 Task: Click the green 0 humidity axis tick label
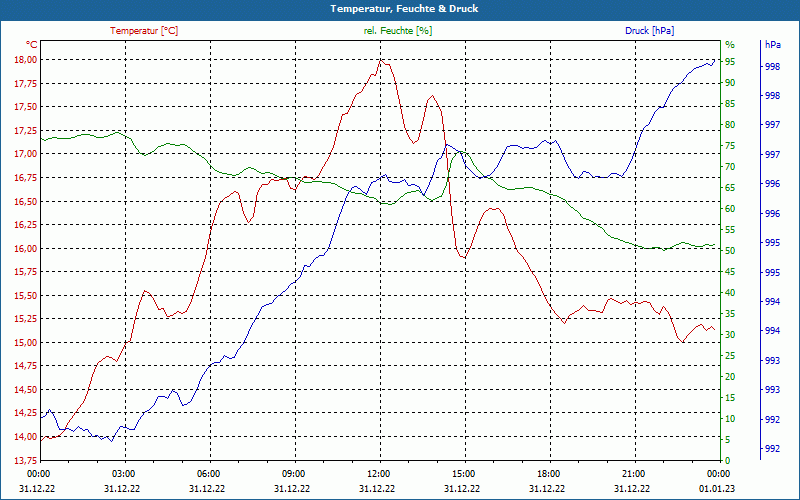(728, 461)
